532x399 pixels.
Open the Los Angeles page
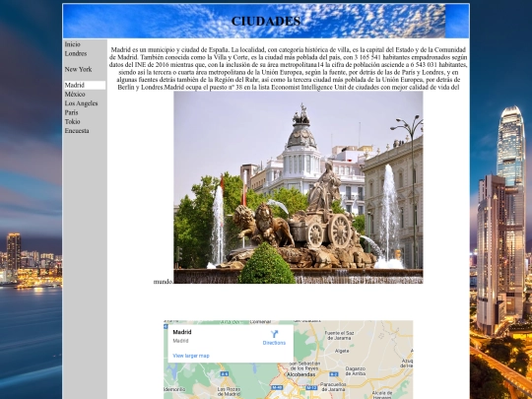pyautogui.click(x=81, y=103)
